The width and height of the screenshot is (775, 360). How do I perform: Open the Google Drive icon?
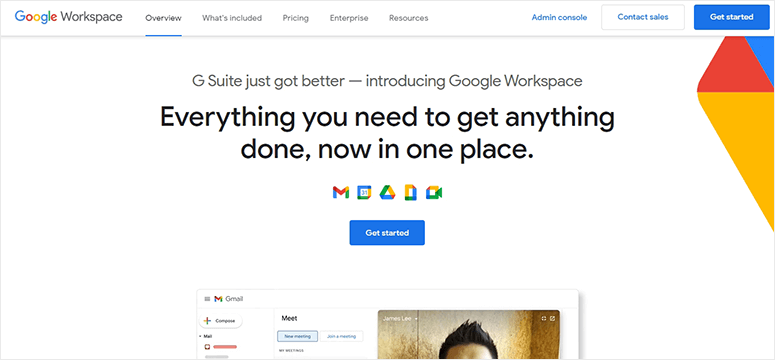click(x=388, y=192)
